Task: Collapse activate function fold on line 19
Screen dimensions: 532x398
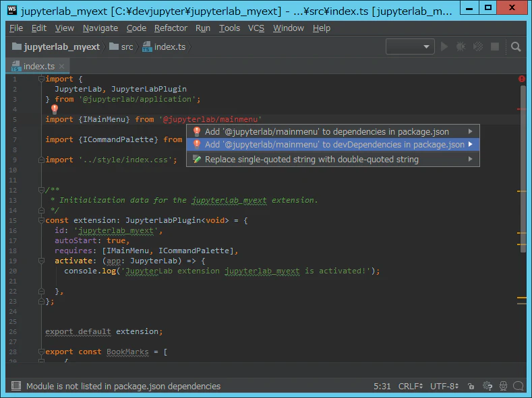Action: 41,261
